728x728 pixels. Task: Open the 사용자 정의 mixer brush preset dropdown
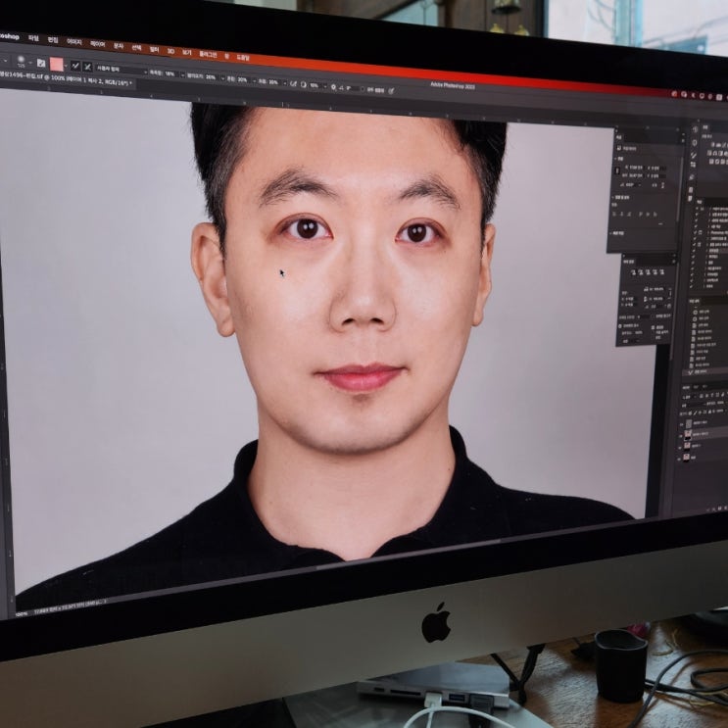121,70
